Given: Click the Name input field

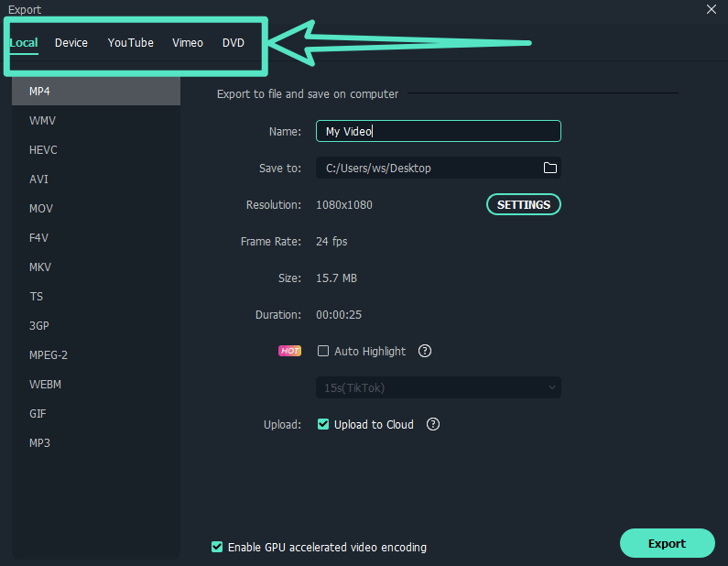Looking at the screenshot, I should click(x=438, y=131).
